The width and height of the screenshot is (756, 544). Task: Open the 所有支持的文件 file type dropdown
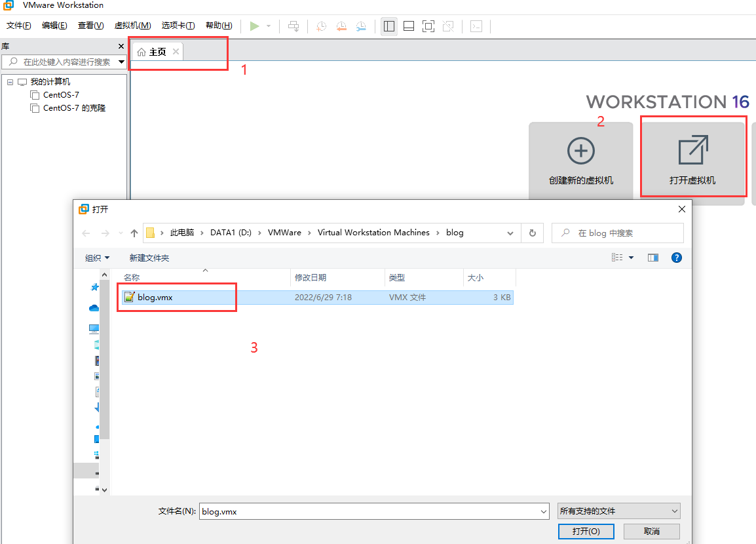tap(618, 511)
